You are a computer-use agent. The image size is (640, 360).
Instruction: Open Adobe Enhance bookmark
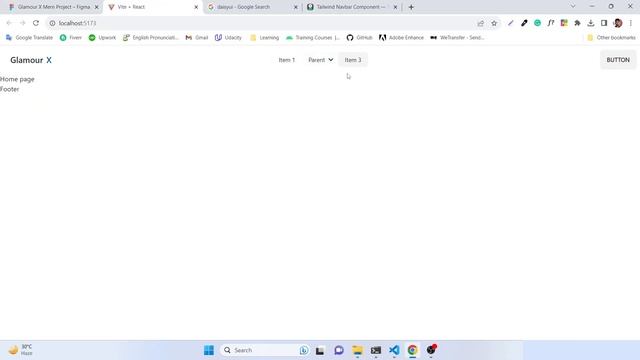[402, 38]
